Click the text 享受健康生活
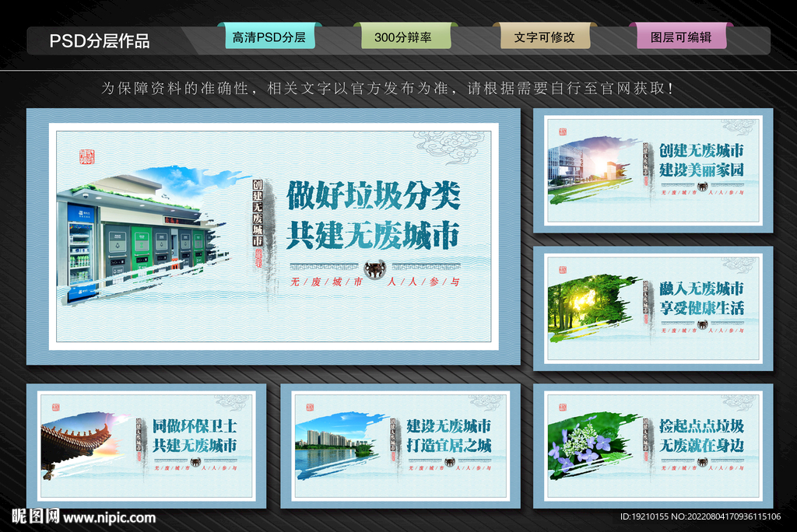Viewport: 797px width, 532px height. (701, 308)
